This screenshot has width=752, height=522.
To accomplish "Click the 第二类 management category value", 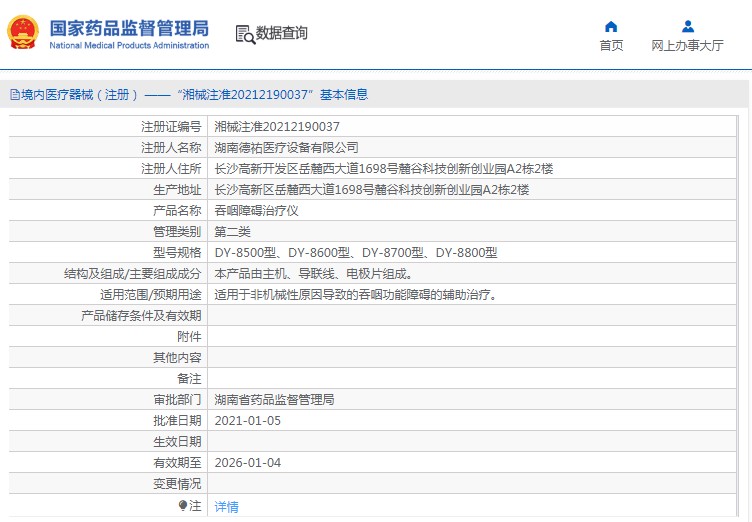I will pyautogui.click(x=233, y=232).
